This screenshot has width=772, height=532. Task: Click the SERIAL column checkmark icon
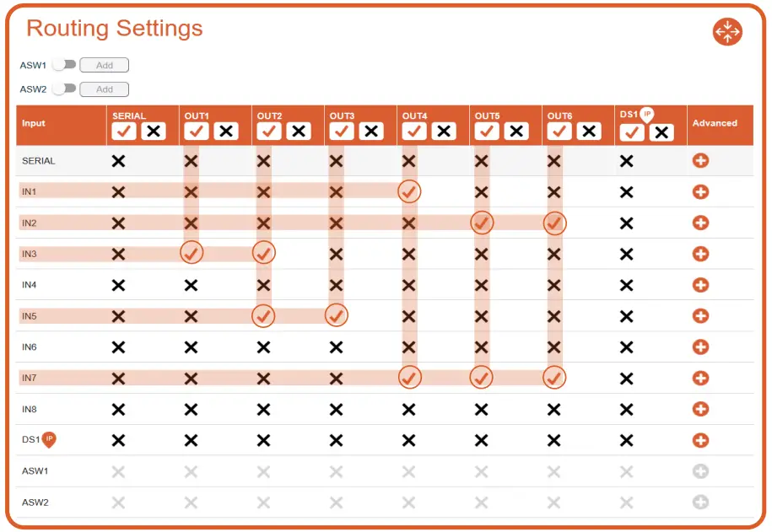point(123,132)
